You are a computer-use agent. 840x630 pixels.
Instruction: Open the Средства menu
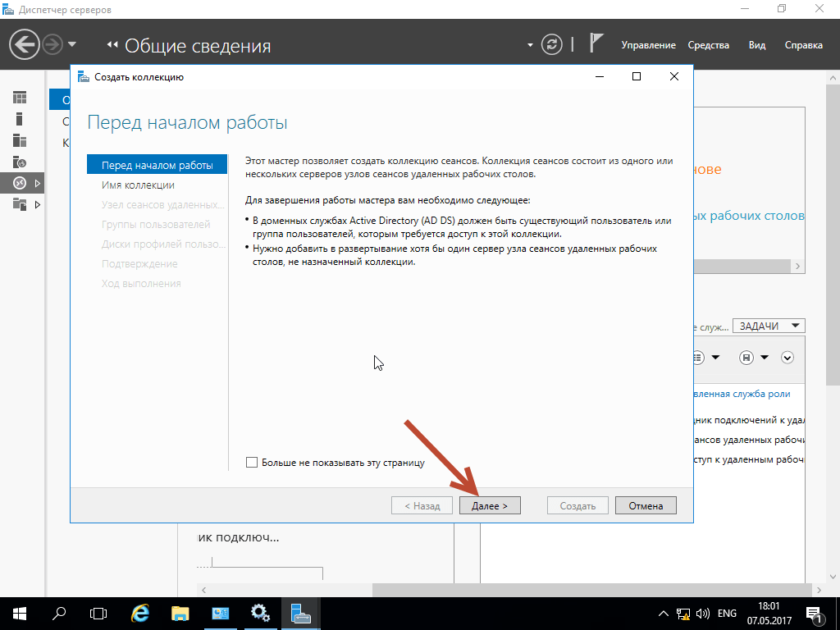pyautogui.click(x=708, y=45)
